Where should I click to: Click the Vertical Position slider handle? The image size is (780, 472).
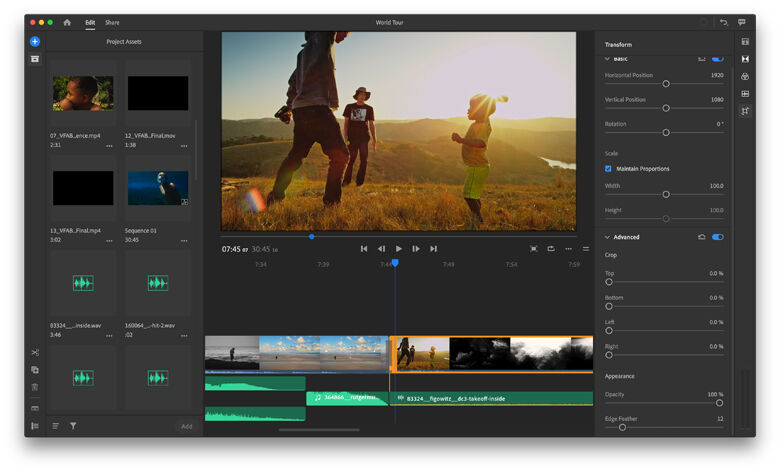pos(666,108)
